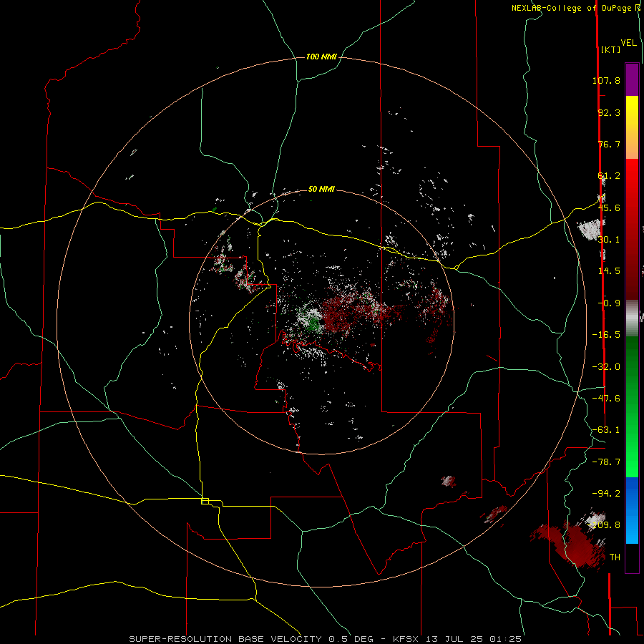
Task: Pick the 14.5 velocity scale value
Action: 609,271
